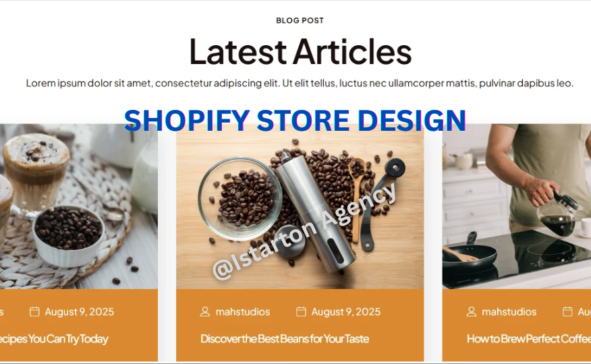
Task: Click the author icon beside mahstudios in middle card
Action: (205, 311)
